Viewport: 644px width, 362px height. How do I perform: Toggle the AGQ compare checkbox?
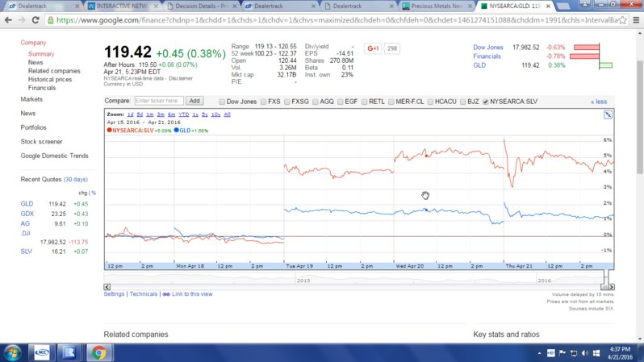coord(315,102)
